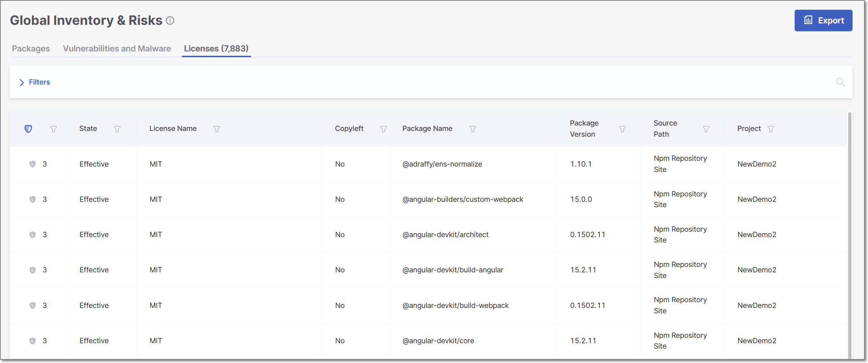
Task: Click the search magnifier icon in Filters bar
Action: coord(840,82)
